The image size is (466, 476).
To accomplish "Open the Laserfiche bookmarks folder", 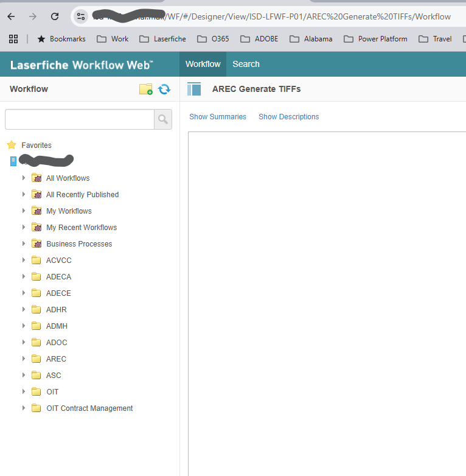I will 162,39.
